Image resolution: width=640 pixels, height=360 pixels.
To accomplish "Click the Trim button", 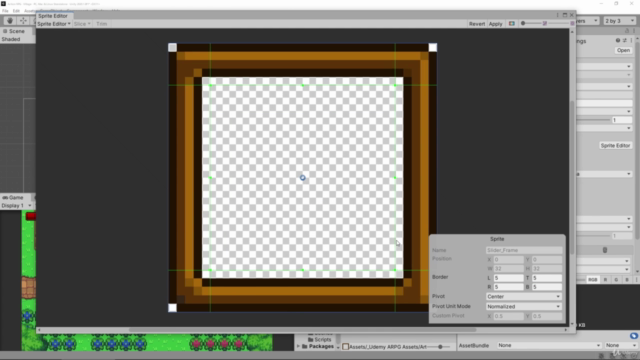I will click(x=102, y=24).
